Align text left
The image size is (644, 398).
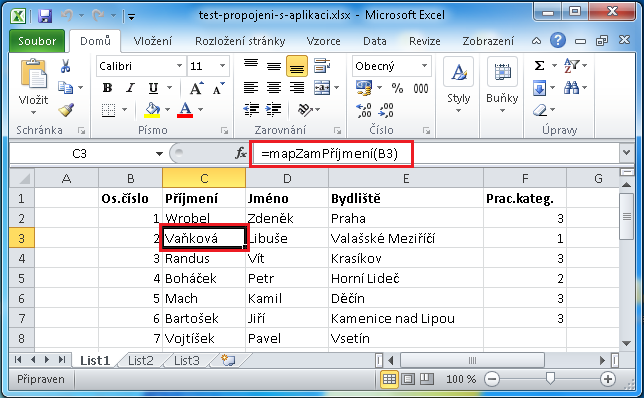tap(251, 87)
